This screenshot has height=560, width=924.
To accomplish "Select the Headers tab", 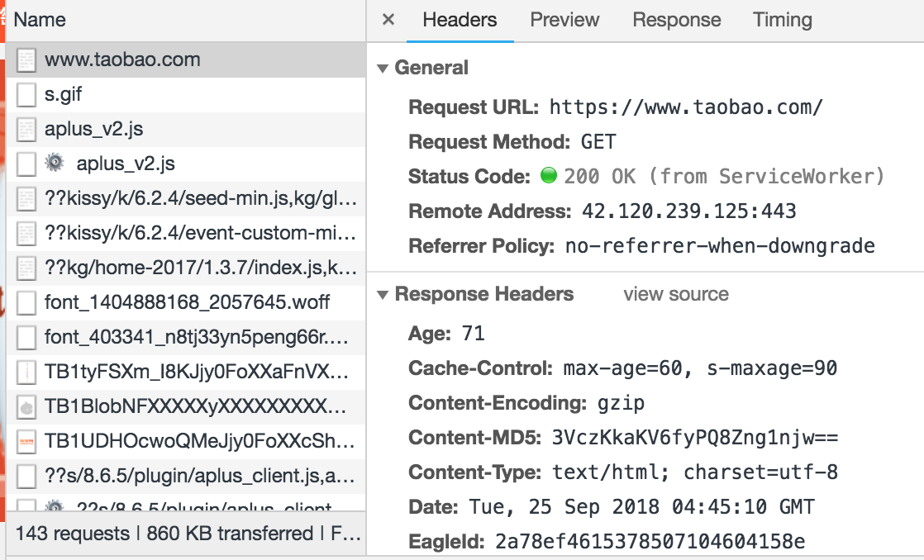I will coord(460,20).
